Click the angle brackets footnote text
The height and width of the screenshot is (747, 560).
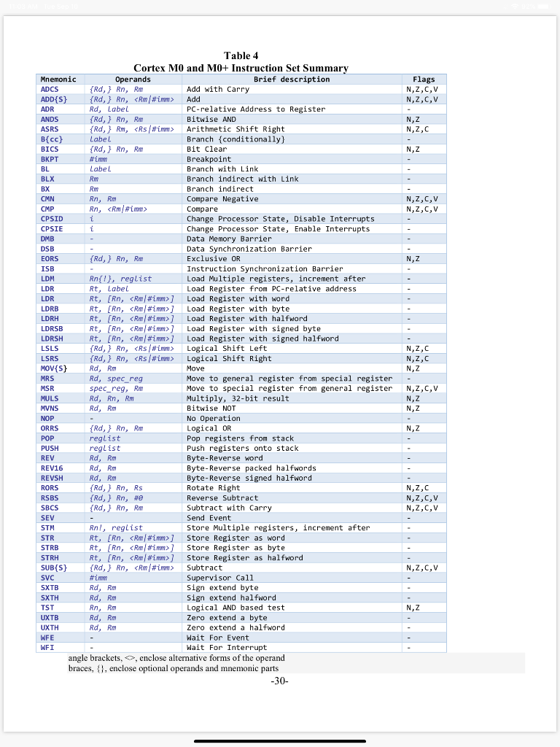click(x=176, y=658)
